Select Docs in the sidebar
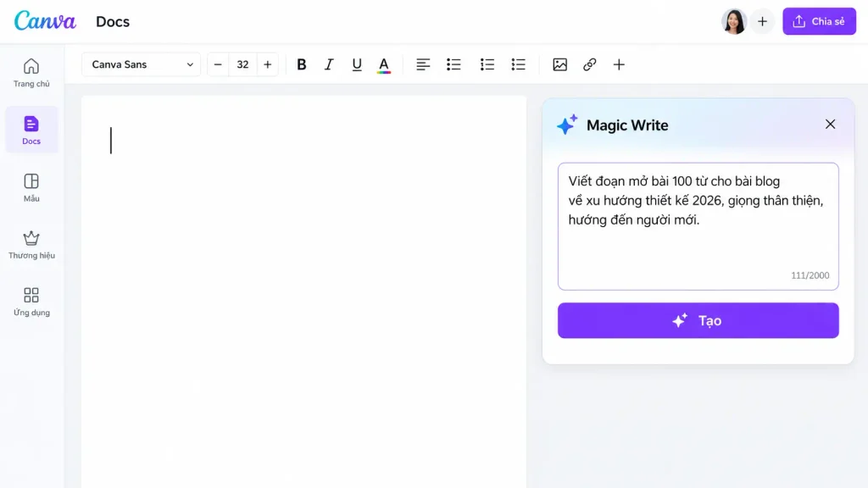This screenshot has width=868, height=488. [31, 130]
